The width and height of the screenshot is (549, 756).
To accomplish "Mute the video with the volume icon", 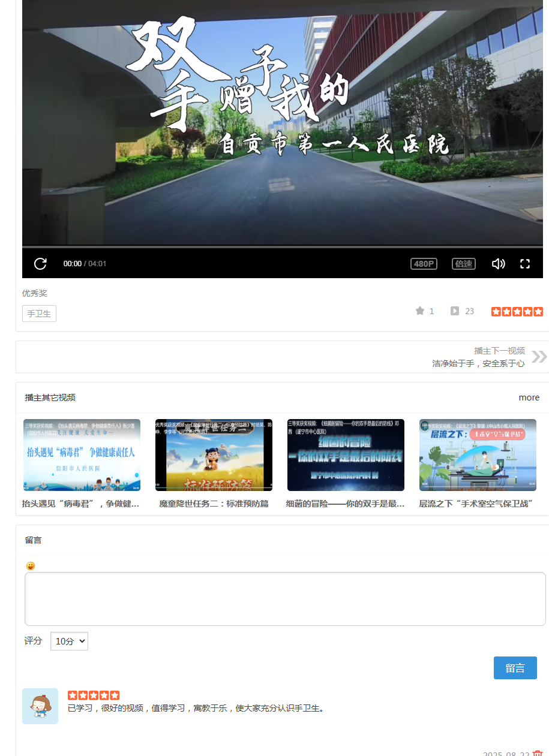I will point(498,264).
